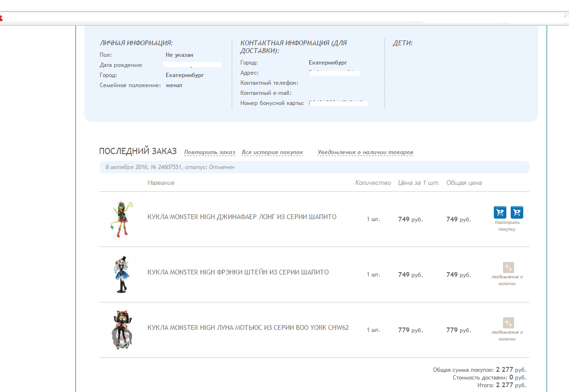Click the 'Адрес:' label
The image size is (569, 392).
point(249,73)
